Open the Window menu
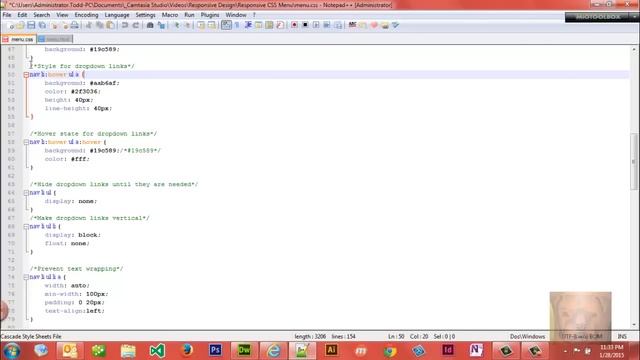 [x=236, y=15]
